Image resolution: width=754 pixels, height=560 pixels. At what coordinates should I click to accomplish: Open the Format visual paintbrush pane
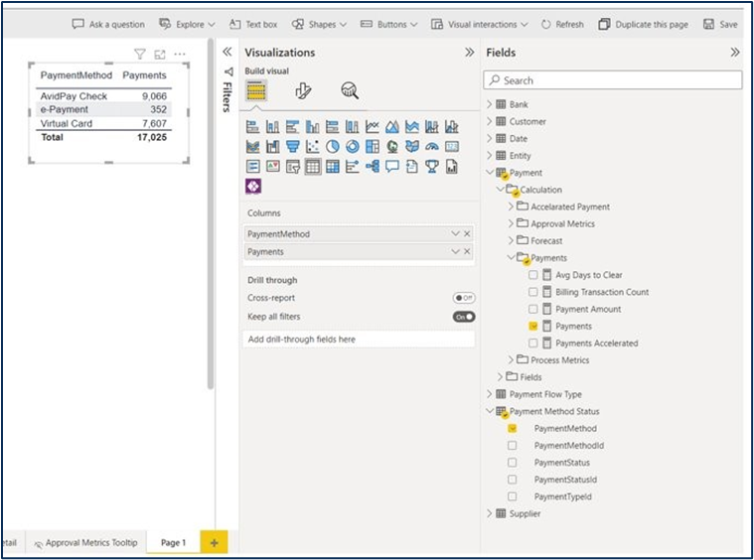pos(303,90)
